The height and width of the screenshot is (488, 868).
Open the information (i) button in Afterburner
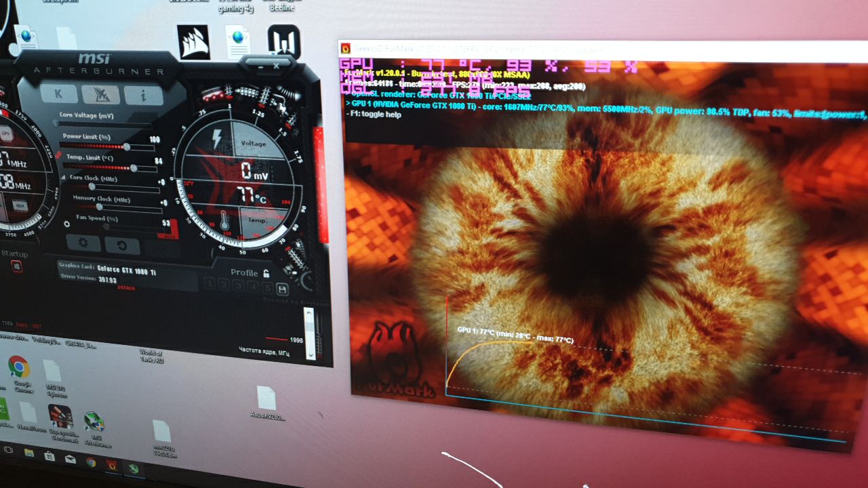point(143,95)
